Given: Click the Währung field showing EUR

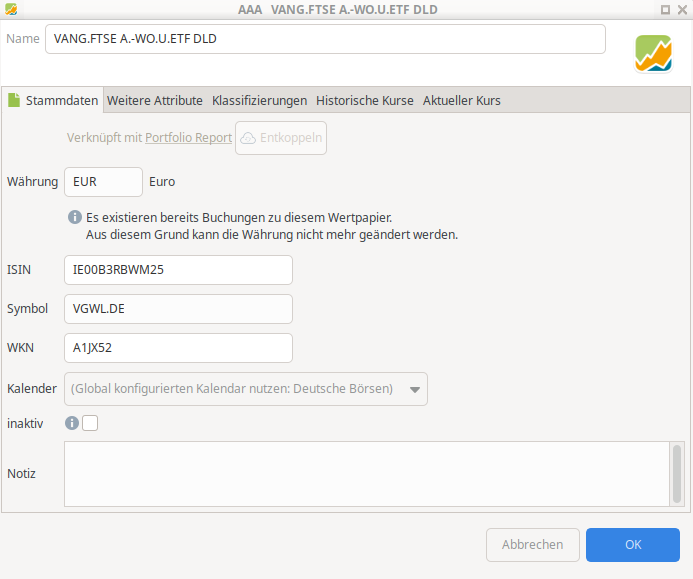Looking at the screenshot, I should point(103,182).
